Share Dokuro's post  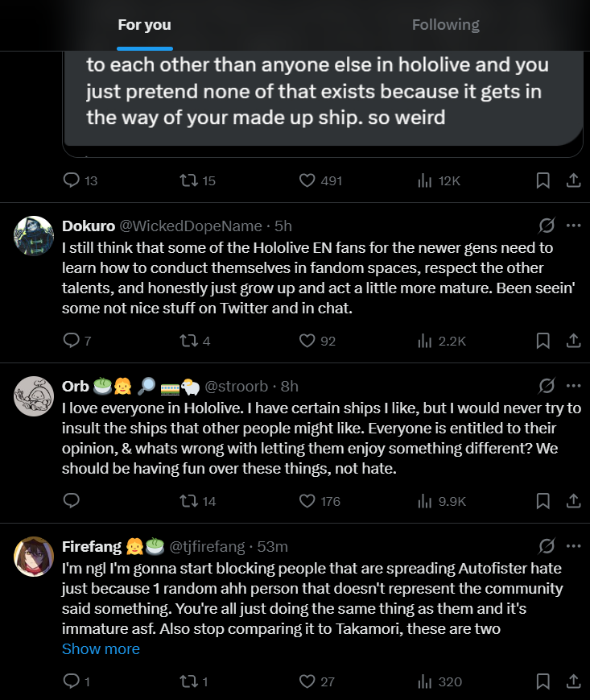pos(573,341)
